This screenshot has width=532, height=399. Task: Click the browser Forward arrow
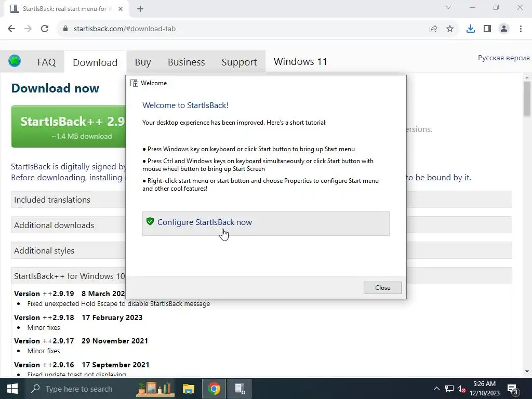pyautogui.click(x=28, y=29)
